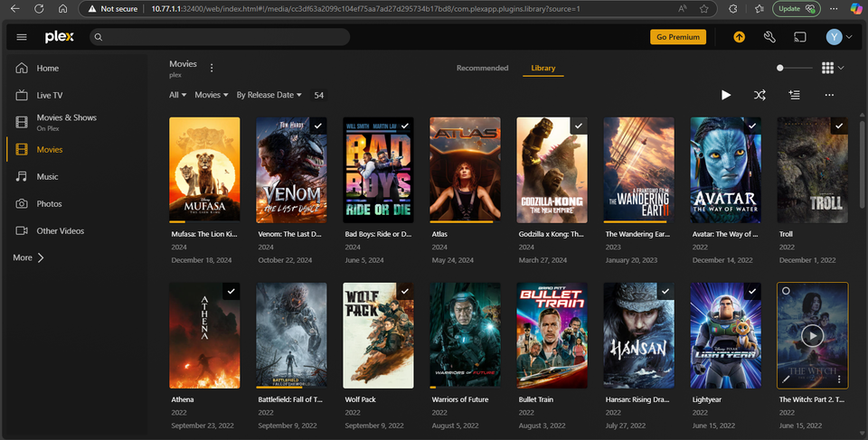Open the Movies type dropdown
The width and height of the screenshot is (868, 440).
(212, 95)
